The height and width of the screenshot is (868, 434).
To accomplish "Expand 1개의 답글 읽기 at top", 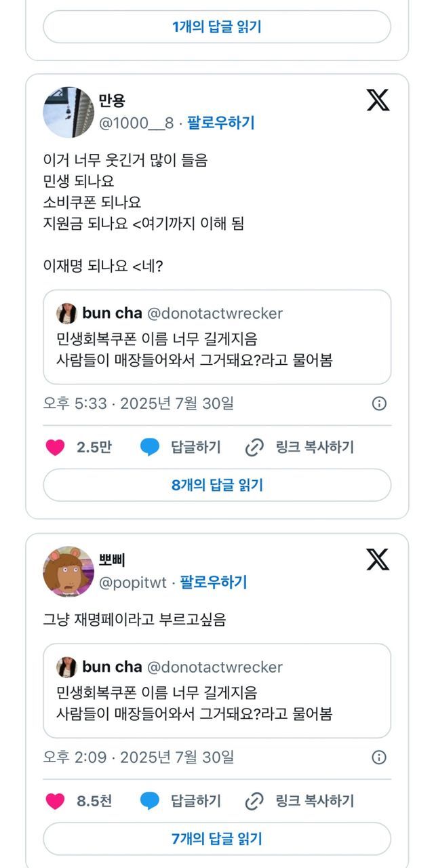I will [217, 27].
